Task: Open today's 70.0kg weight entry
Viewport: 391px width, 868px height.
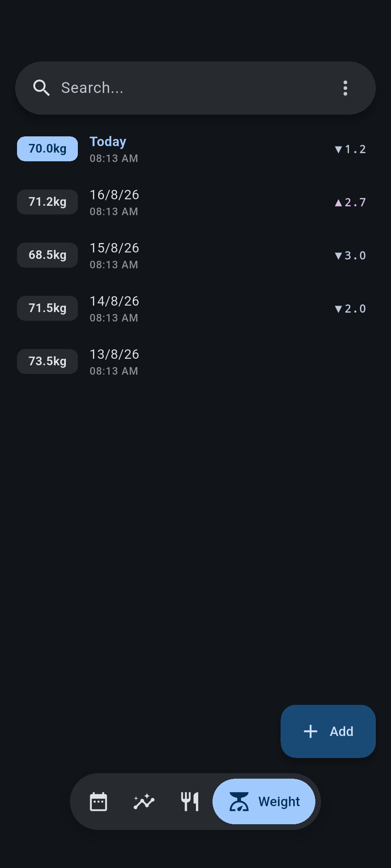Action: click(195, 149)
